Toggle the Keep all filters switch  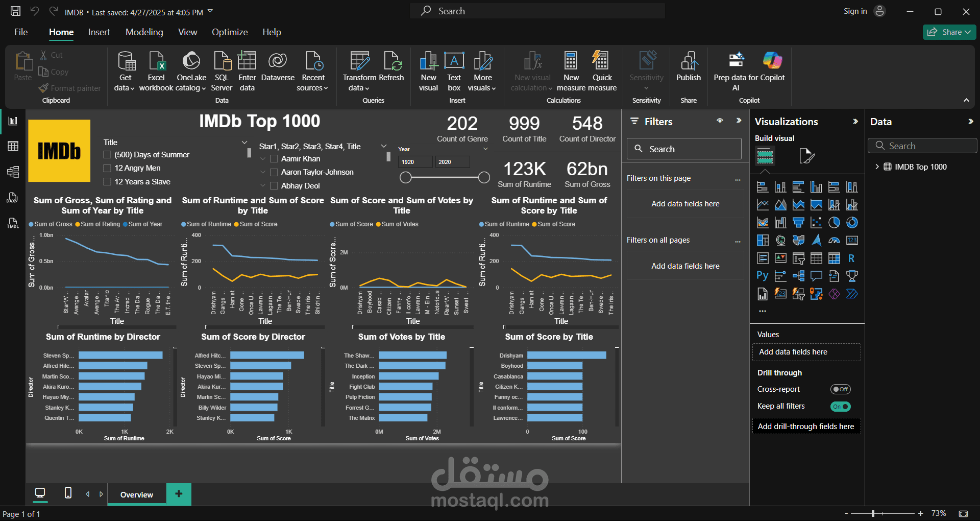click(x=840, y=407)
